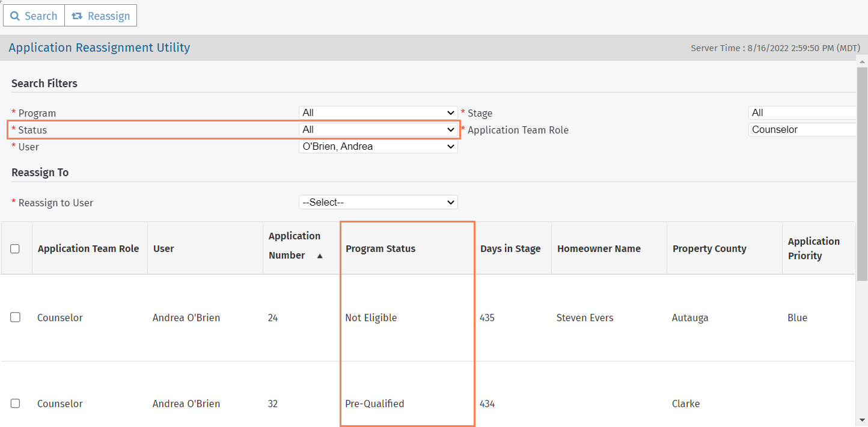868x427 pixels.
Task: Click the Application Number sort arrow
Action: pyautogui.click(x=320, y=256)
